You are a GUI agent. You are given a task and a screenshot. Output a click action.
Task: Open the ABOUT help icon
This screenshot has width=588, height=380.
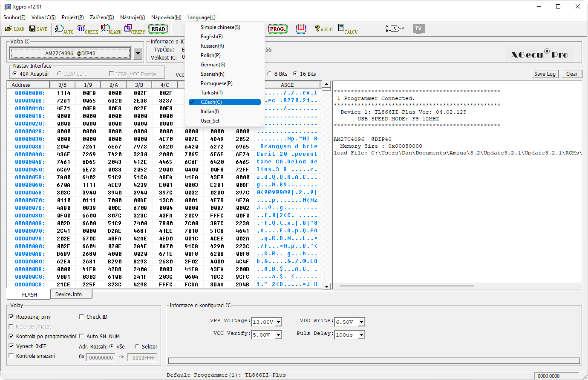tap(324, 29)
